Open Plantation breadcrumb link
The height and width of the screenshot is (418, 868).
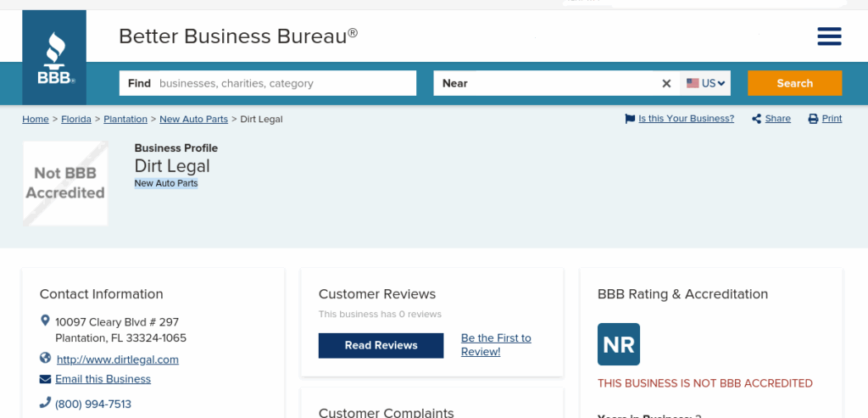(125, 119)
